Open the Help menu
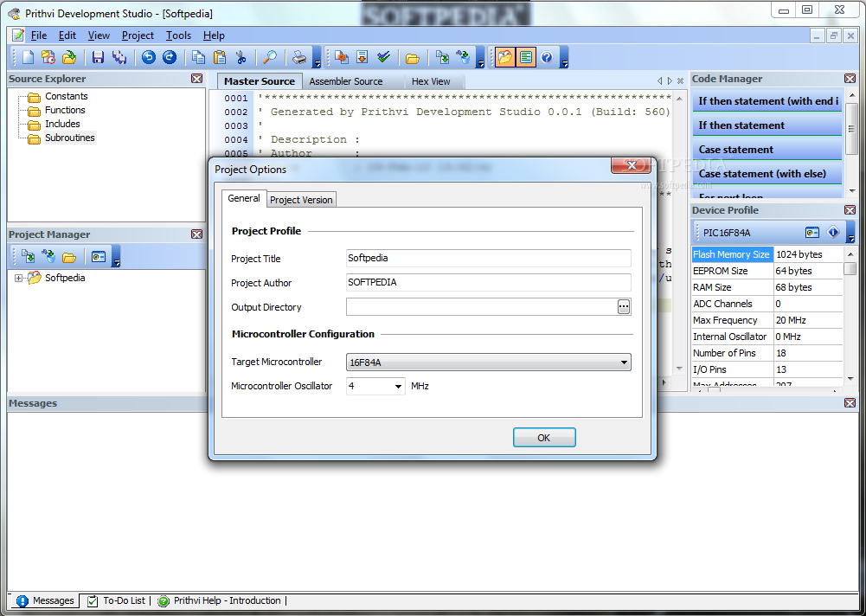This screenshot has height=616, width=866. 214,35
